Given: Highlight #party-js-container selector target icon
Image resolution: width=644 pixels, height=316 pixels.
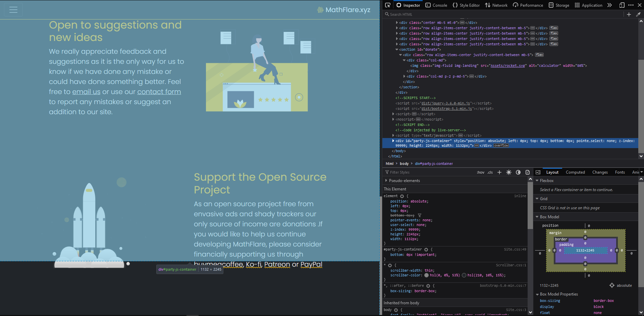Looking at the screenshot, I should 426,250.
